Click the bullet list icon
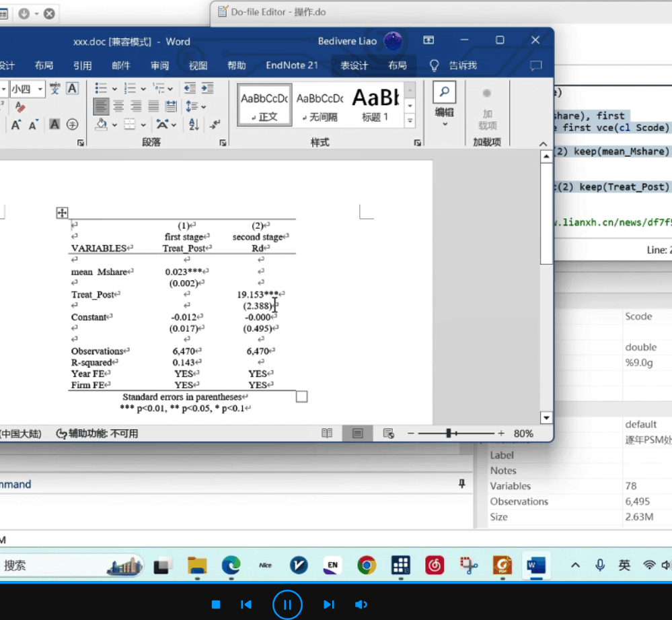672x620 pixels. coord(101,88)
